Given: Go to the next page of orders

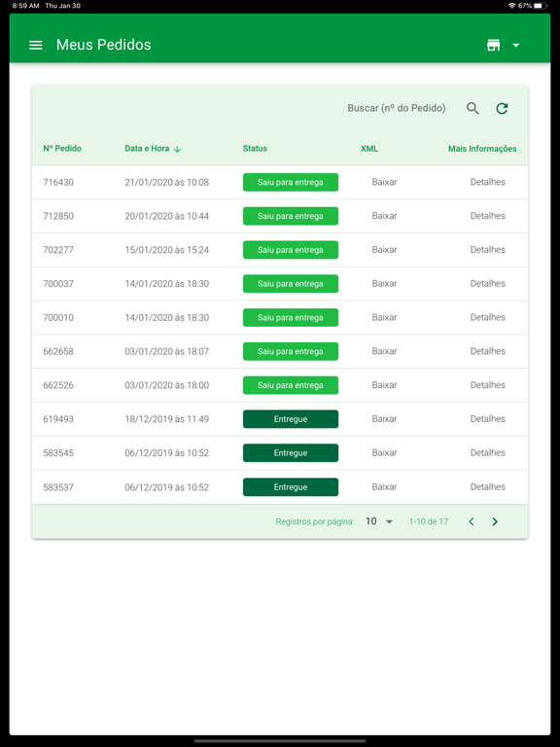Looking at the screenshot, I should coord(495,521).
